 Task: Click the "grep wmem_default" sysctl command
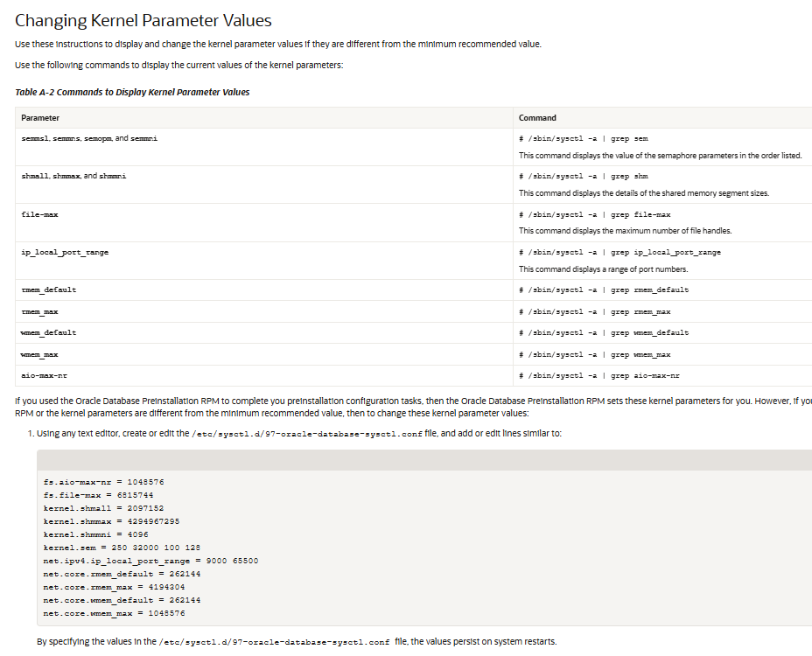(604, 332)
